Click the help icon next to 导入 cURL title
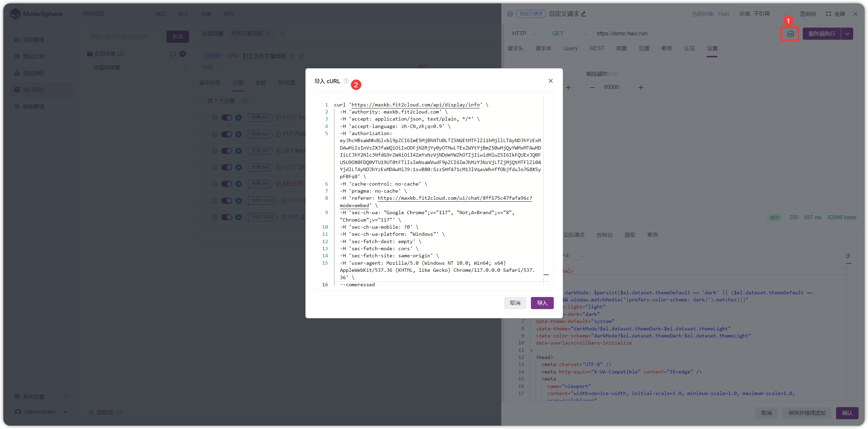This screenshot has width=868, height=429. coord(346,81)
